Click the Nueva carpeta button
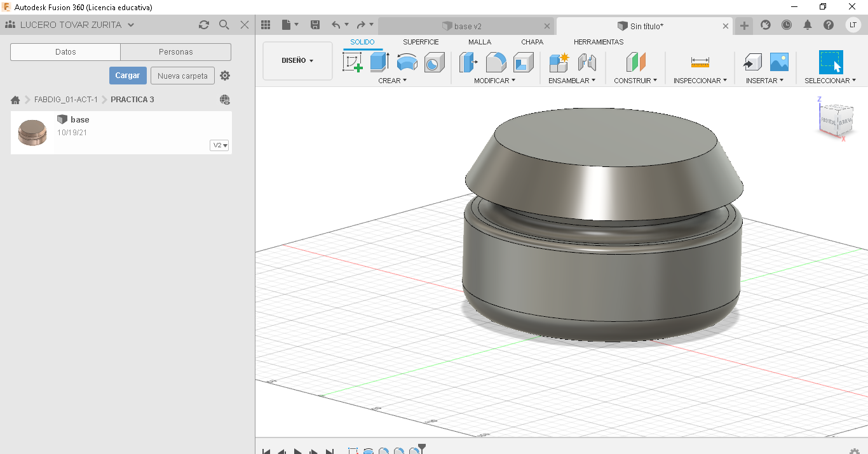Screen dimensions: 868x454 point(182,76)
